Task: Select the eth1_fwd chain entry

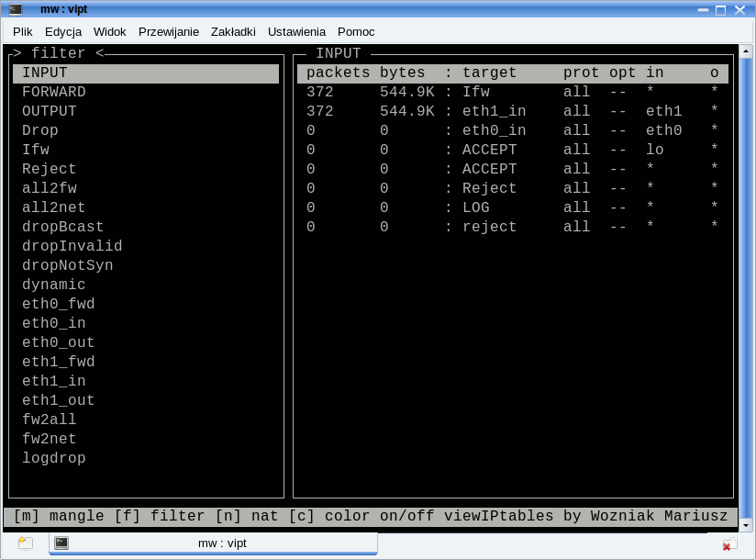Action: pos(59,362)
